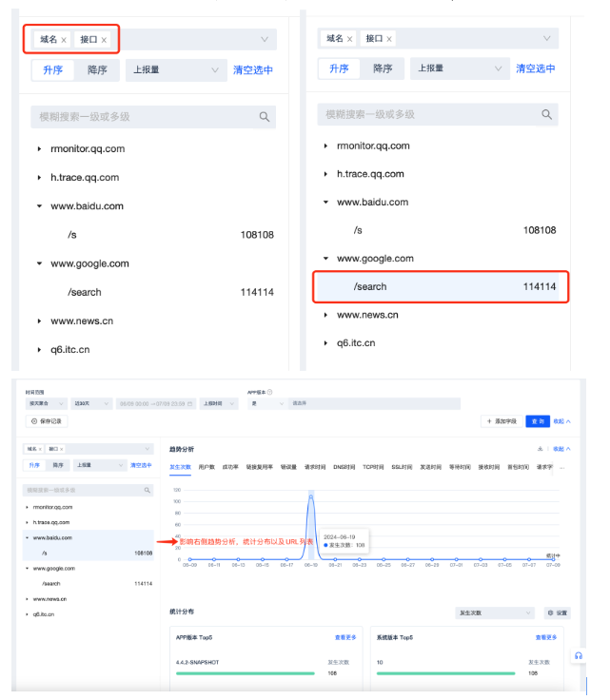This screenshot has width=610, height=700.
Task: Switch to the 用户数 trend tab
Action: (x=207, y=467)
